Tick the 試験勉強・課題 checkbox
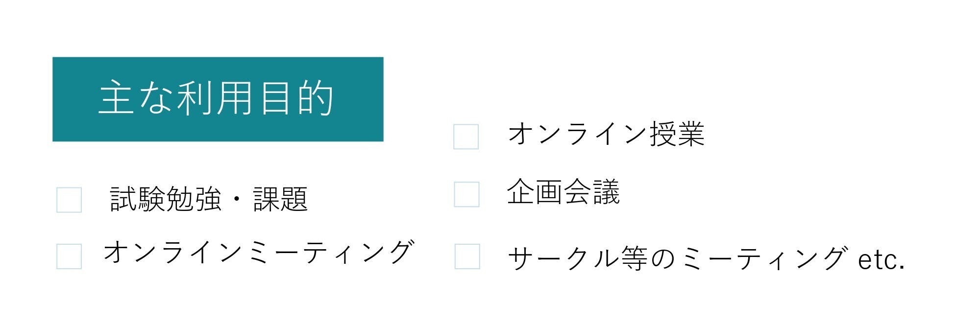This screenshot has height=325, width=980. (69, 200)
